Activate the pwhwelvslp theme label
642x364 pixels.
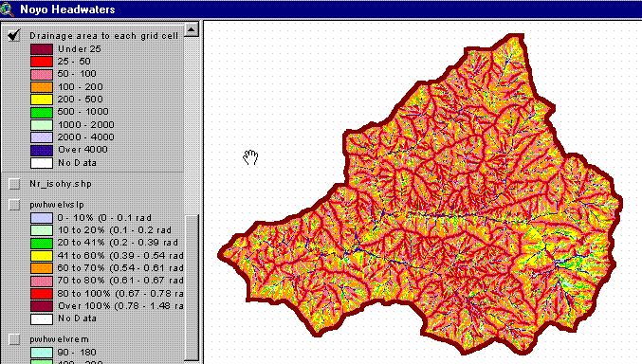click(57, 205)
